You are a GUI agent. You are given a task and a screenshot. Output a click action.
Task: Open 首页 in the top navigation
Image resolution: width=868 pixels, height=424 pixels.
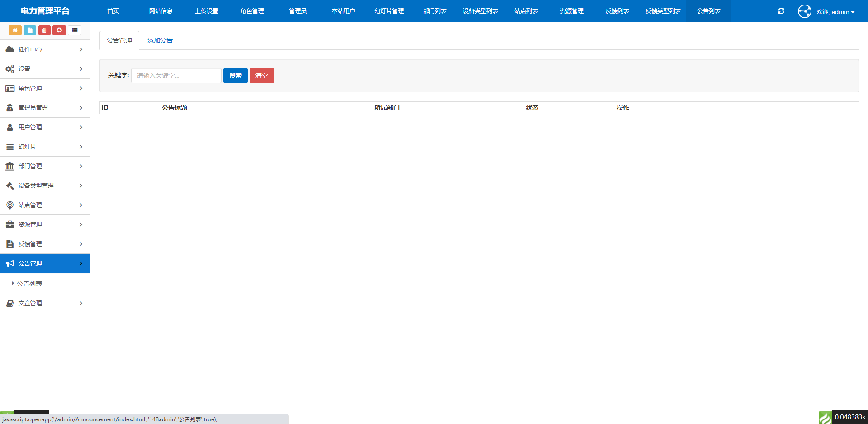(113, 11)
